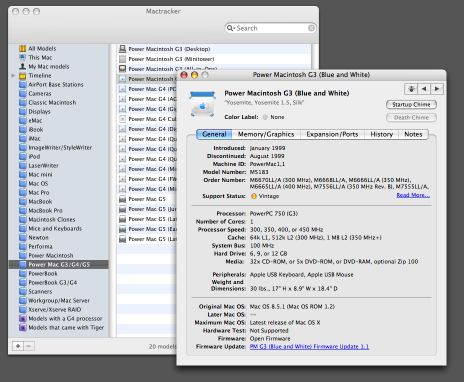Viewport: 464px width, 382px height.
Task: Select Power Mac G3/G4/G5 category
Action: (x=58, y=264)
